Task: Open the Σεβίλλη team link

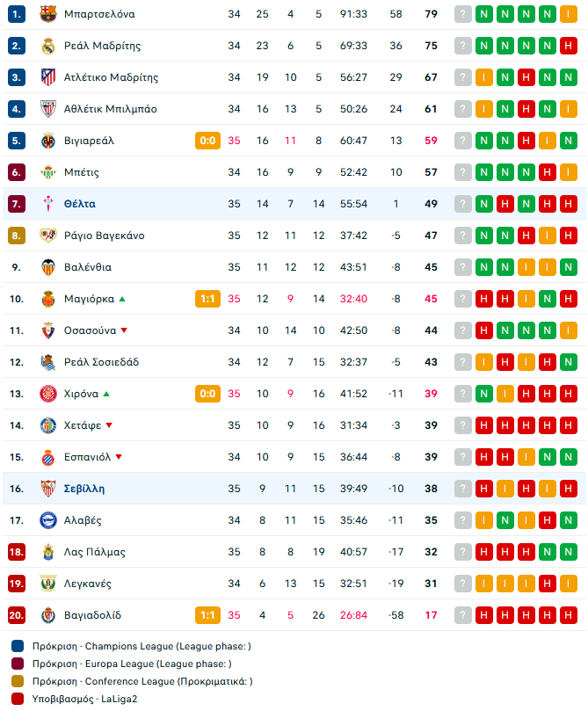Action: (84, 489)
